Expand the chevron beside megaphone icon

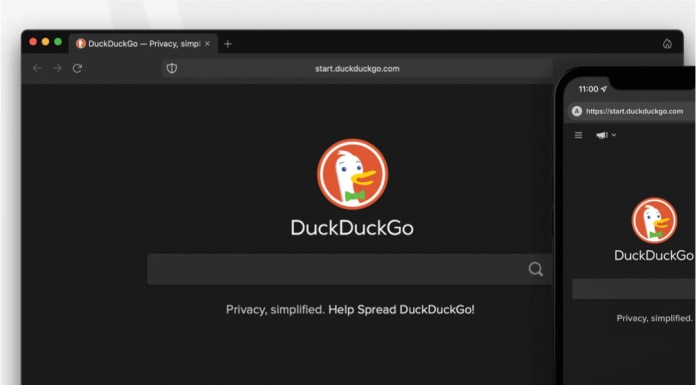click(x=613, y=135)
